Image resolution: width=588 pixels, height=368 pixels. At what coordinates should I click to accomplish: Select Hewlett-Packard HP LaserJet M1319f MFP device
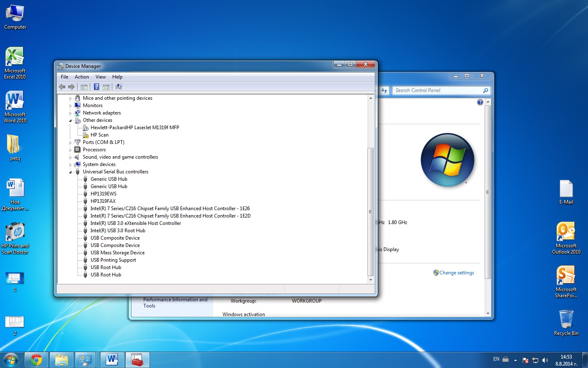pos(134,128)
